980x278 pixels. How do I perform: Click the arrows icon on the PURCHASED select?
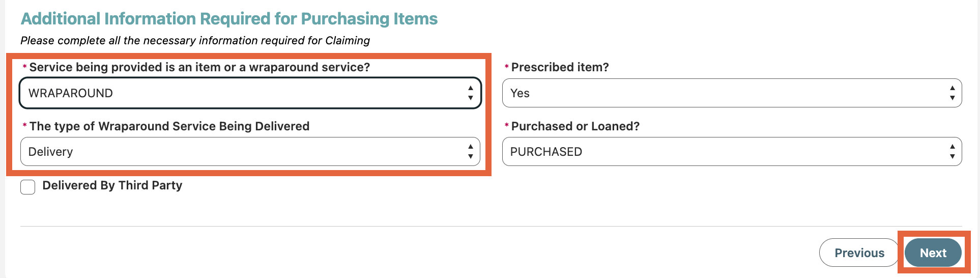[x=952, y=152]
